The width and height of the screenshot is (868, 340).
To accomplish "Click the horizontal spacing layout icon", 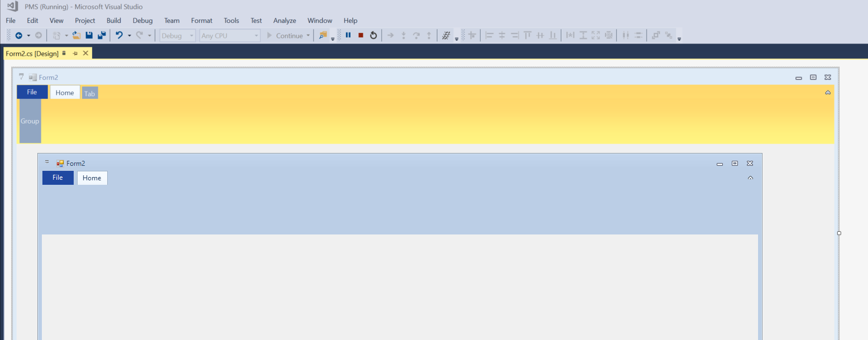I will coord(626,35).
